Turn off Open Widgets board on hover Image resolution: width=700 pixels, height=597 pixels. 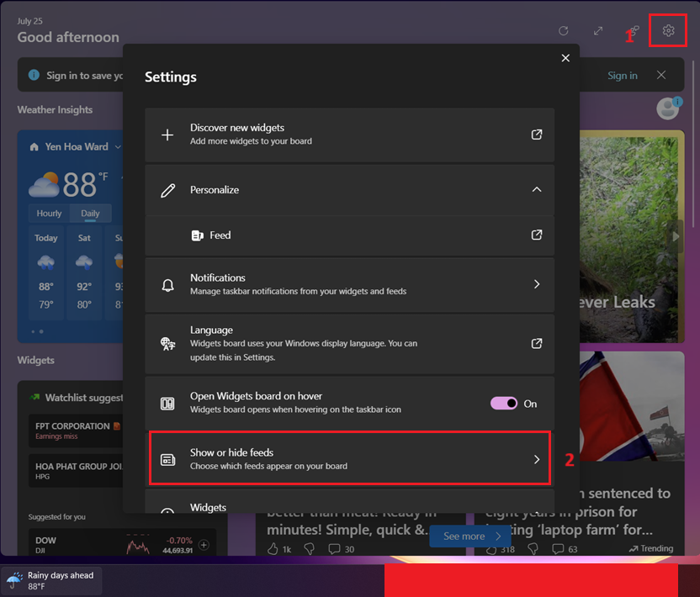pyautogui.click(x=505, y=404)
